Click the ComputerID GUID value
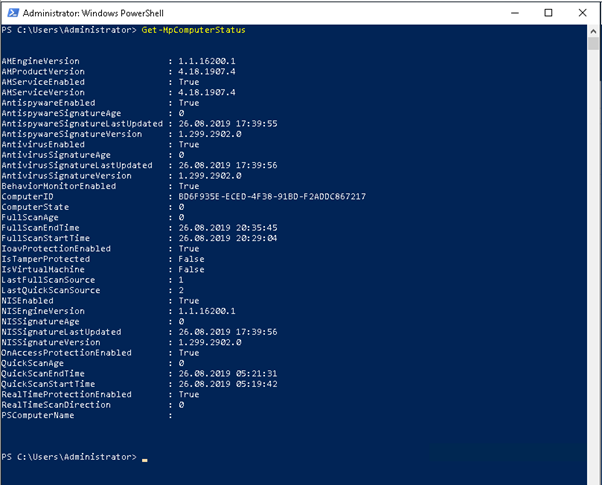 (x=271, y=196)
